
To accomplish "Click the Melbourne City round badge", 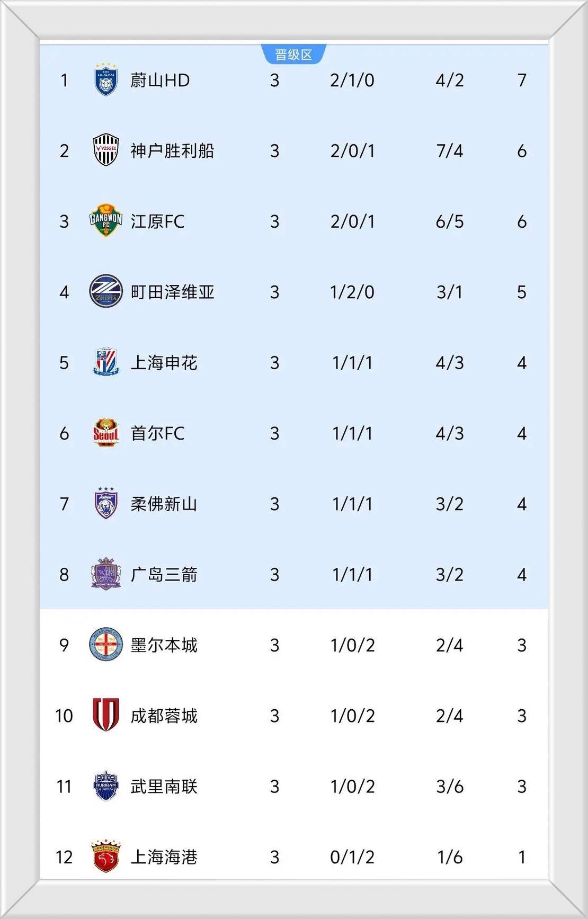I will pyautogui.click(x=106, y=645).
